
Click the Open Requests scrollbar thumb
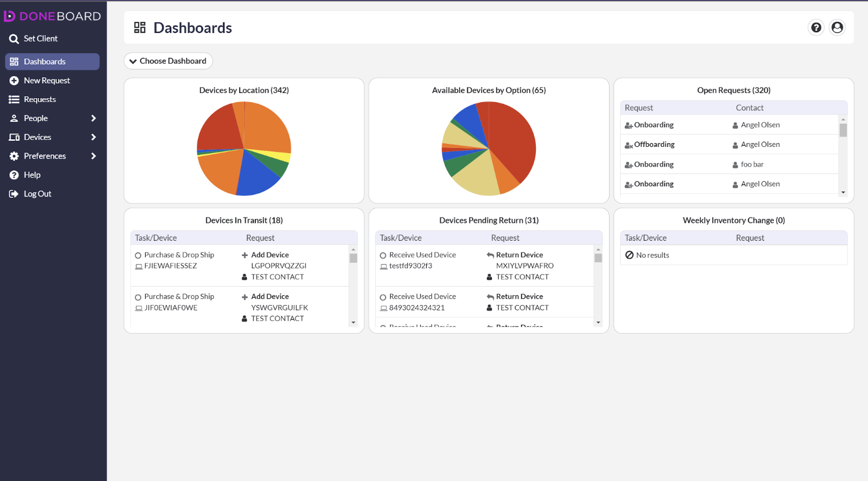point(843,130)
